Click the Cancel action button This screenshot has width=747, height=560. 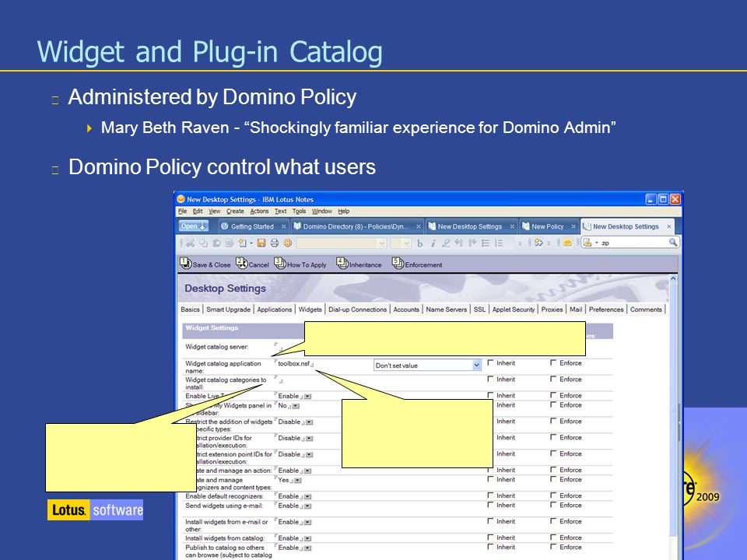[x=252, y=264]
